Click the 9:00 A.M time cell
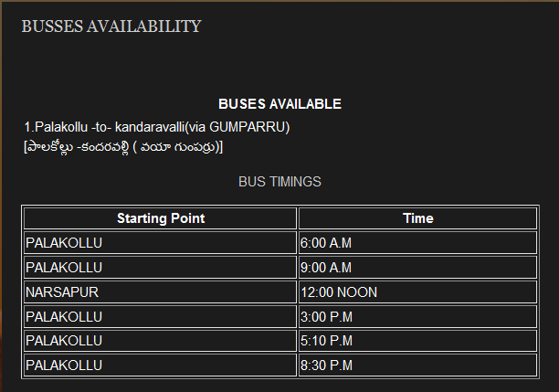The width and height of the screenshot is (559, 392). (417, 267)
